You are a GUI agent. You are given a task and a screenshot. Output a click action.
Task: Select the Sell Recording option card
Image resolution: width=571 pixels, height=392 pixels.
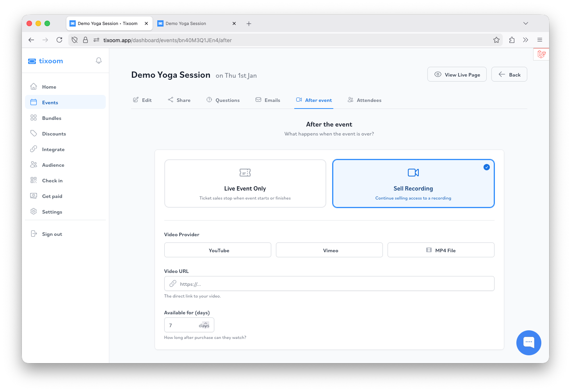tap(413, 184)
